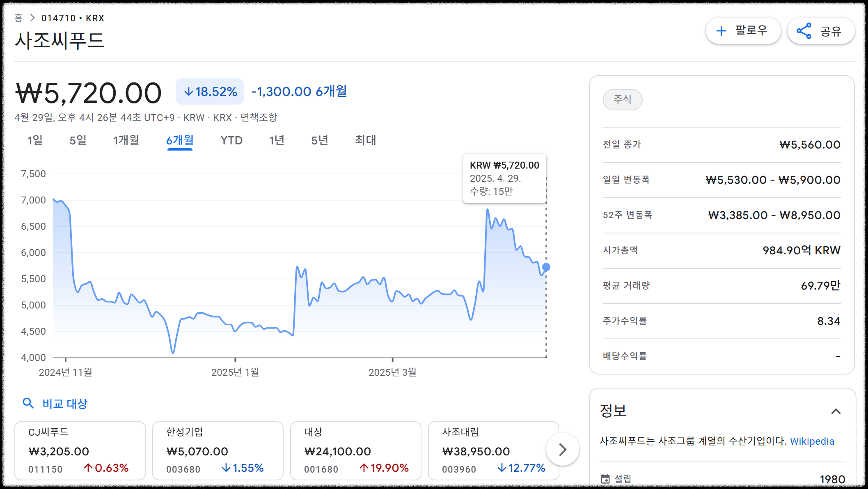868x489 pixels.
Task: Select the 1일 time range tab
Action: (35, 140)
